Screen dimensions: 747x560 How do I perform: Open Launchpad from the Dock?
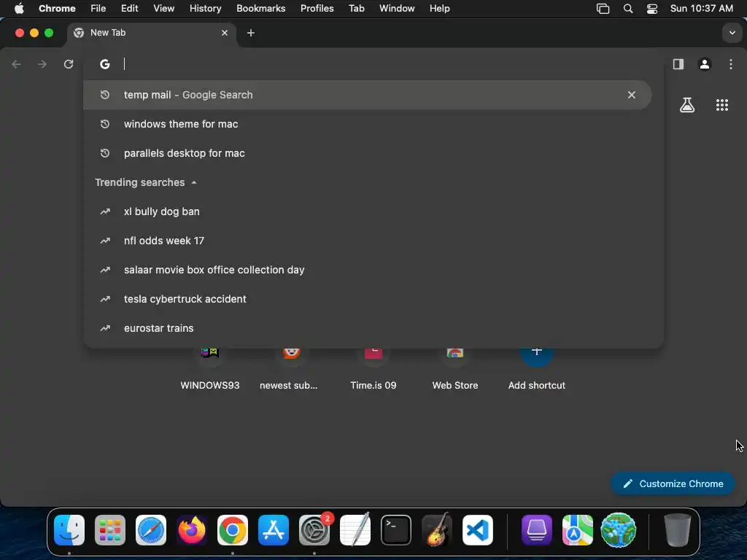click(110, 530)
